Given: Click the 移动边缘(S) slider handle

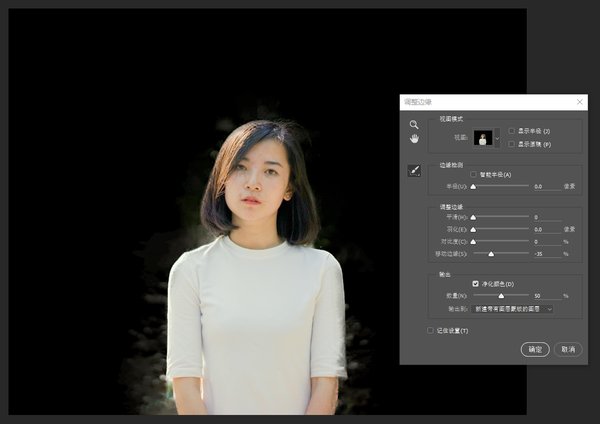Looking at the screenshot, I should point(491,254).
